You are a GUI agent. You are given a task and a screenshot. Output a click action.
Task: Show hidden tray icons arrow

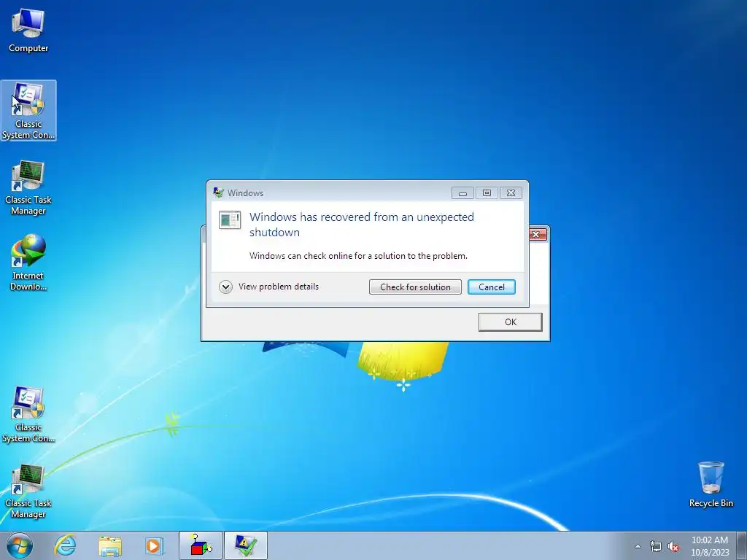click(x=638, y=547)
